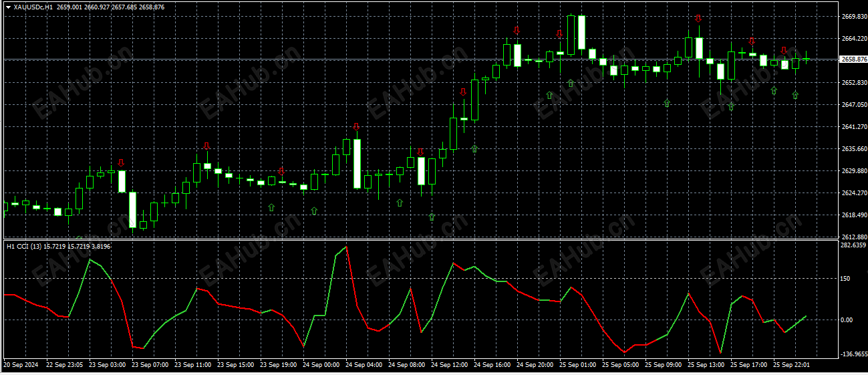Click the highlighted current price 2658.876
The image size is (868, 375).
[x=855, y=59]
